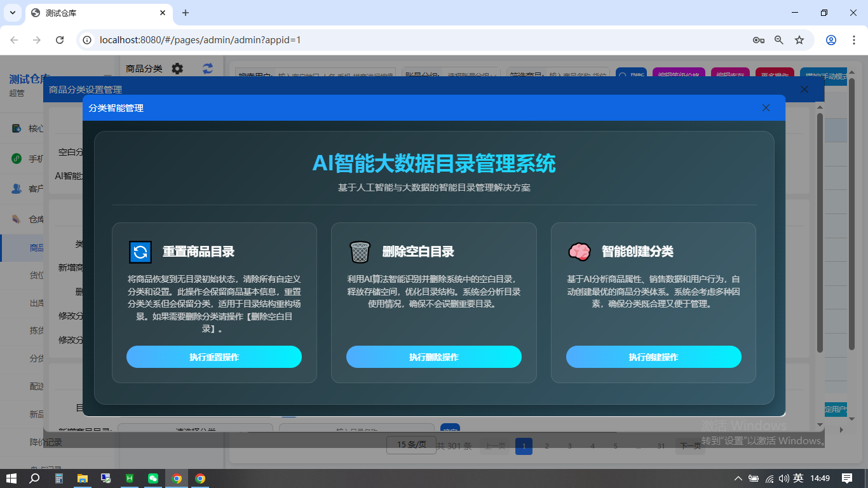The image size is (868, 488).
Task: Click the brain icon on 智能创建分类 card
Action: 580,252
